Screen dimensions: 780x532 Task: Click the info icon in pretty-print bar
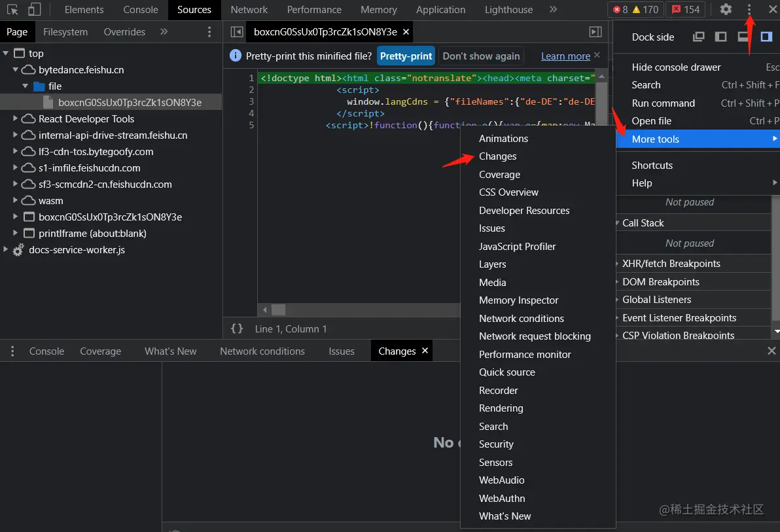[236, 56]
